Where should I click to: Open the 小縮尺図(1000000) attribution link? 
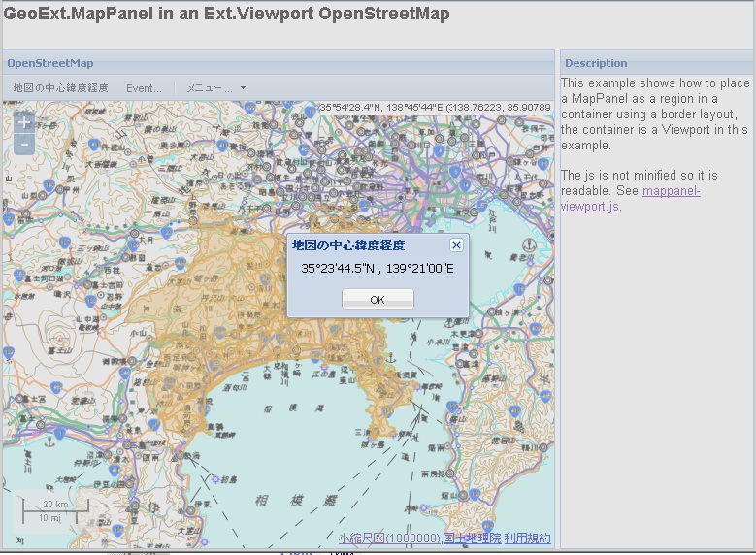[x=389, y=538]
